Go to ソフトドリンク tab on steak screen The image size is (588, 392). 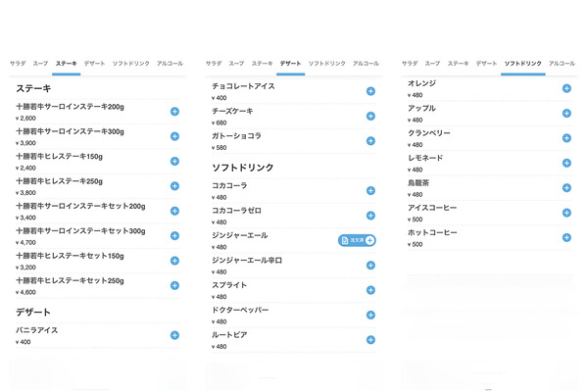[131, 64]
